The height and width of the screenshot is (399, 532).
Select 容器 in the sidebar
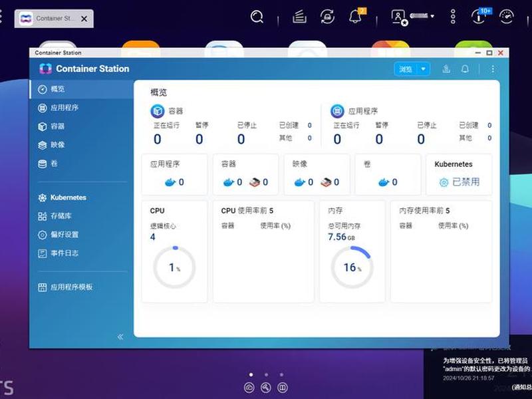81,126
